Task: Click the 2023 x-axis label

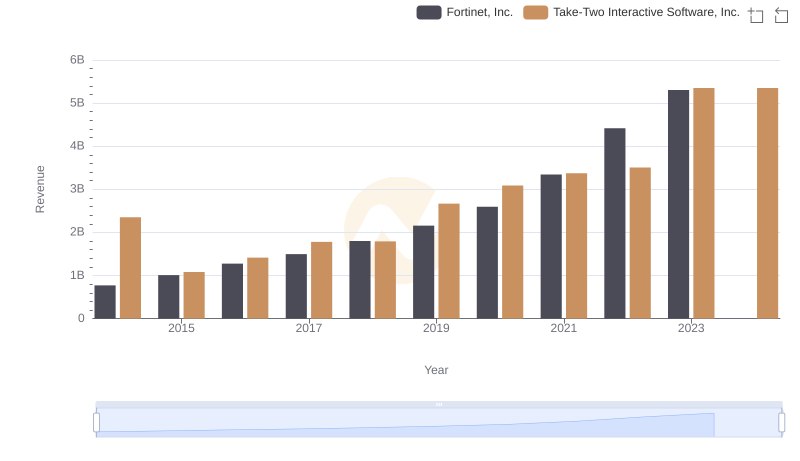Action: click(691, 328)
